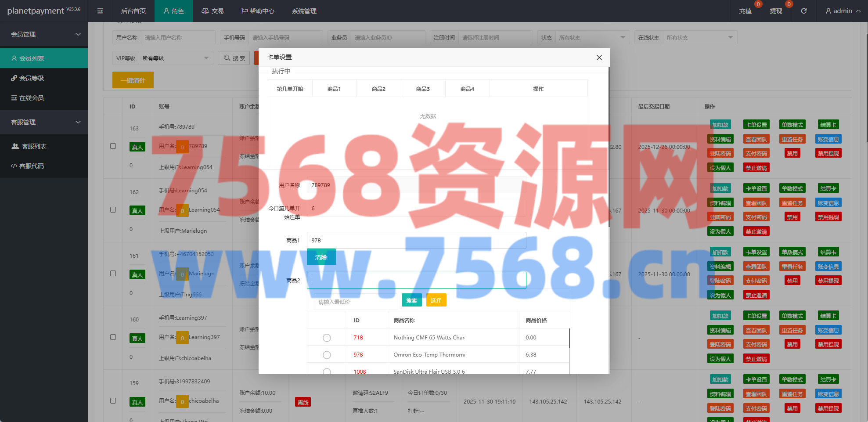Click the 请输入最低价 input field
The height and width of the screenshot is (422, 868).
354,302
